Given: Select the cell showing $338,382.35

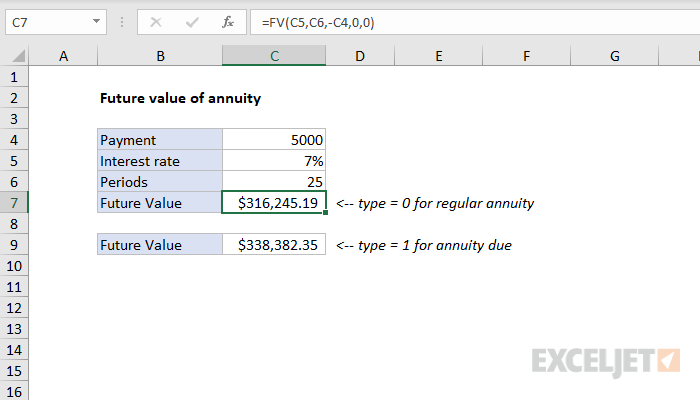Looking at the screenshot, I should pyautogui.click(x=274, y=245).
